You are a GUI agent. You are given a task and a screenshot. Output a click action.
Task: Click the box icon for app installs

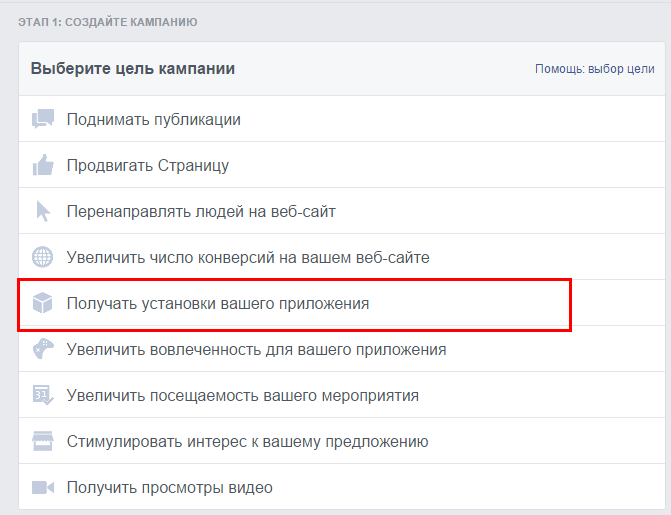coord(43,303)
